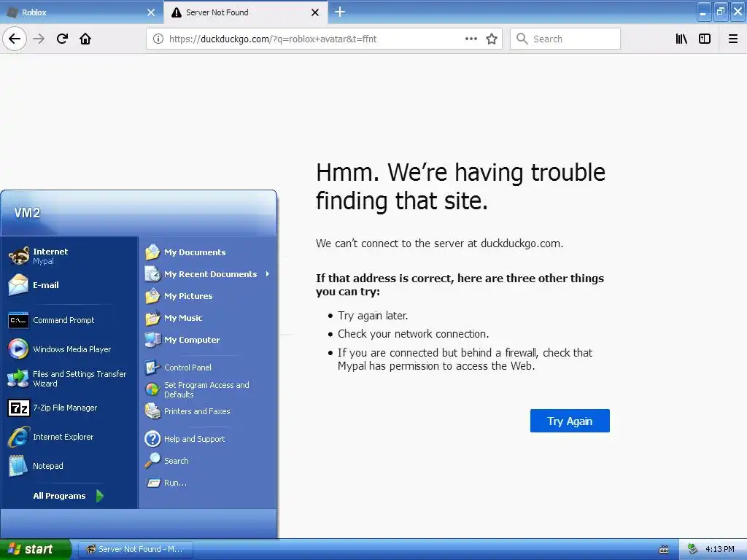Expand My Recent Documents submenu
The width and height of the screenshot is (747, 560).
(207, 274)
